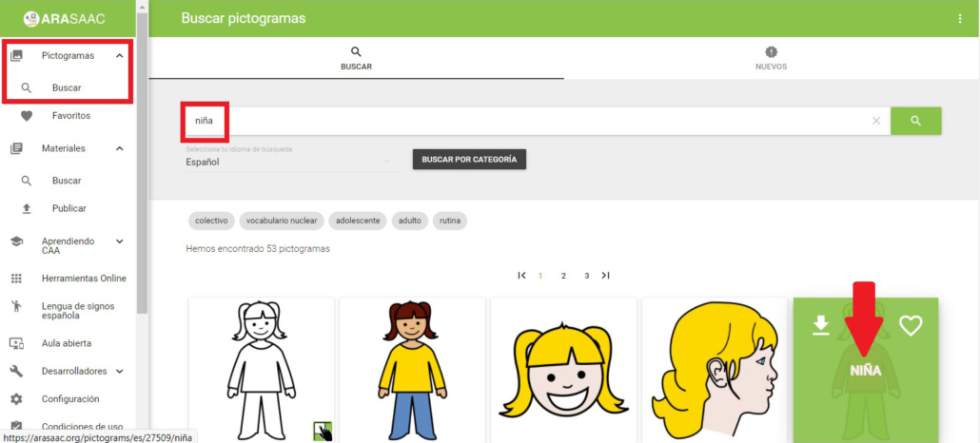The width and height of the screenshot is (980, 443).
Task: Open the blonde profile head pictogram
Action: pos(715,370)
